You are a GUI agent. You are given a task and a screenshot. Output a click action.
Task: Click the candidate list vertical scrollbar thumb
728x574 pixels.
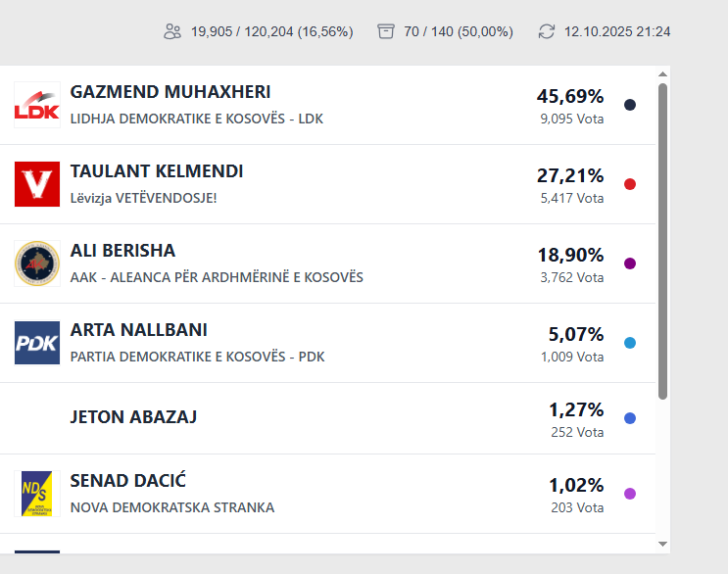click(x=663, y=240)
